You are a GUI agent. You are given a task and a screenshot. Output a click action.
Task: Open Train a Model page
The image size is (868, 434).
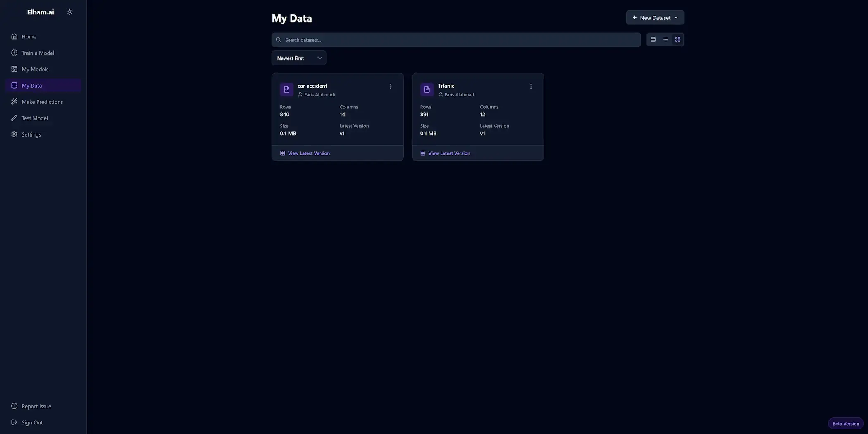(38, 53)
